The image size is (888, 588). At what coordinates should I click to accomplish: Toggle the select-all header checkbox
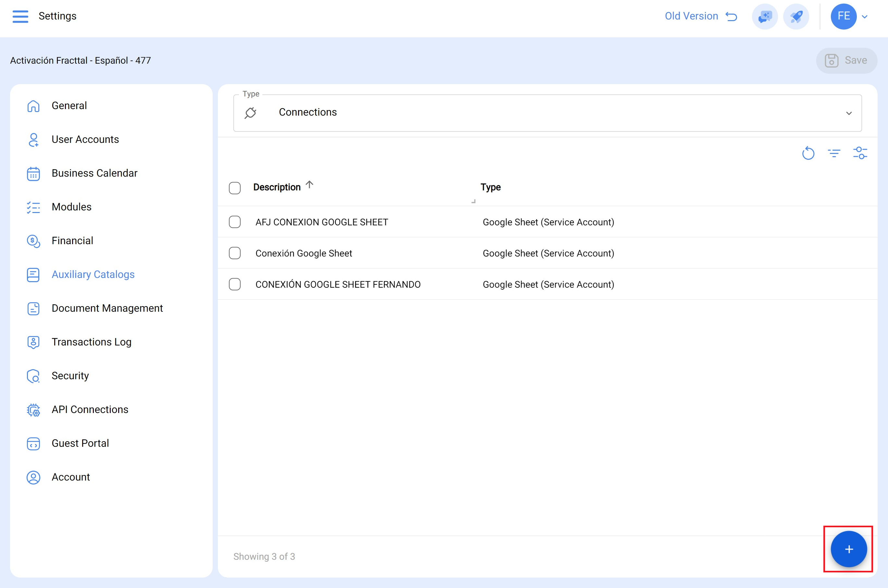pos(235,188)
